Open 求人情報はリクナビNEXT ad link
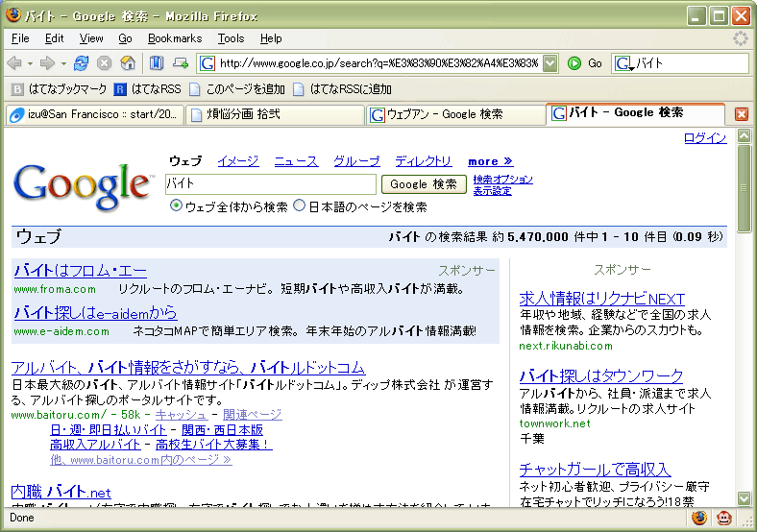 tap(602, 299)
